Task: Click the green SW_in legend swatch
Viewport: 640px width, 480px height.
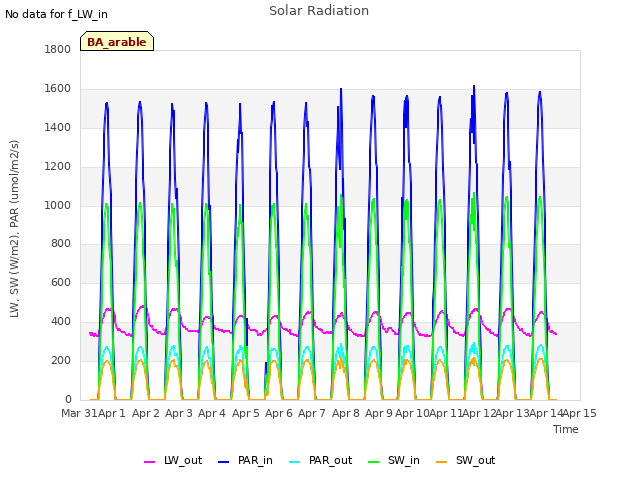Action: point(373,462)
